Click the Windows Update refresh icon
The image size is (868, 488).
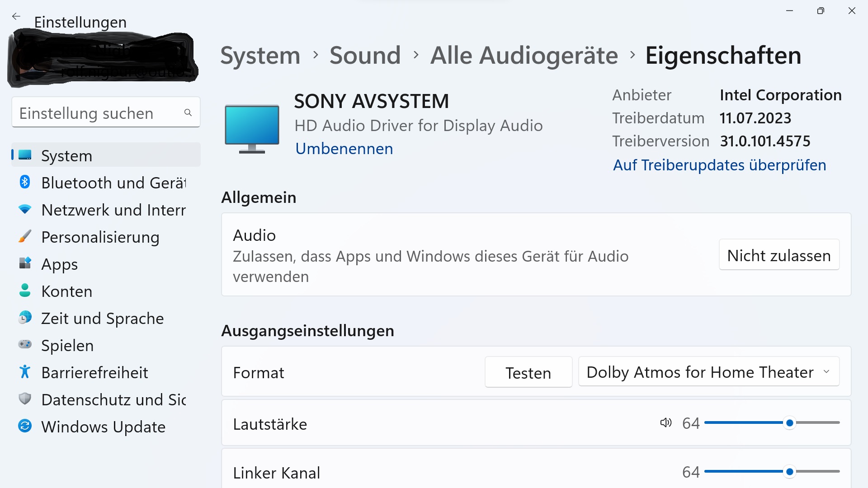click(x=25, y=426)
